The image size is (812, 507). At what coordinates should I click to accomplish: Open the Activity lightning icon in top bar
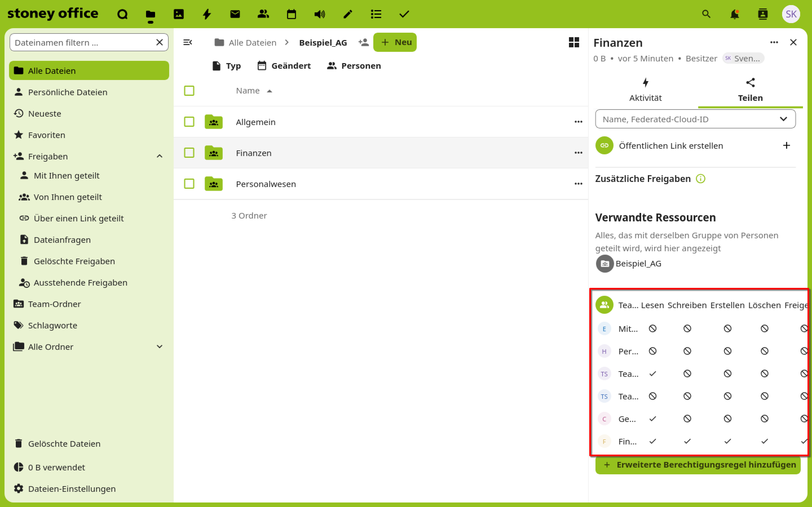pyautogui.click(x=207, y=14)
